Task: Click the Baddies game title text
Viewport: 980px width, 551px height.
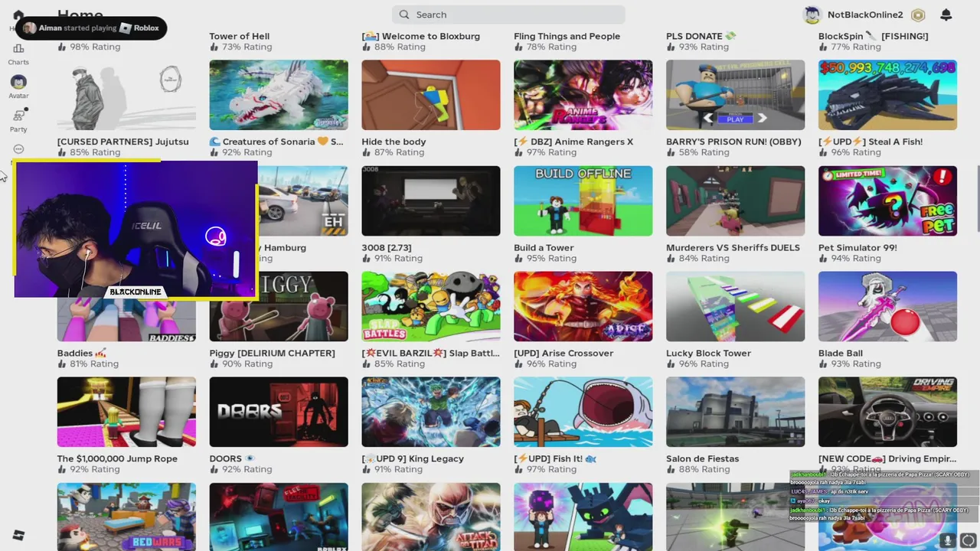Action: pyautogui.click(x=82, y=353)
